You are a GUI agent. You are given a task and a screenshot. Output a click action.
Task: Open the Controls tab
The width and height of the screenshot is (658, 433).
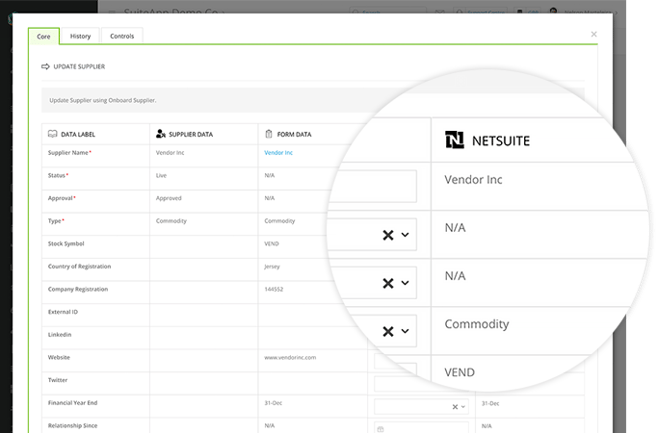coord(122,36)
